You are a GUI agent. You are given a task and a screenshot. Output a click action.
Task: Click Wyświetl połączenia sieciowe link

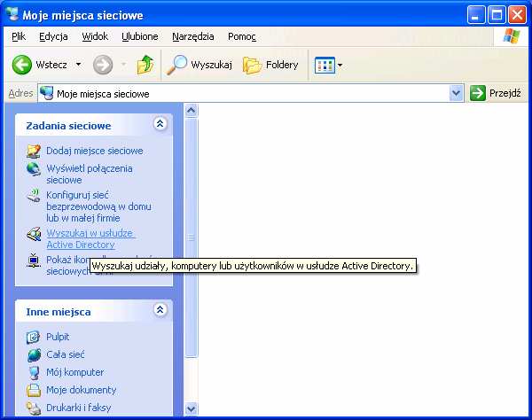(x=89, y=174)
